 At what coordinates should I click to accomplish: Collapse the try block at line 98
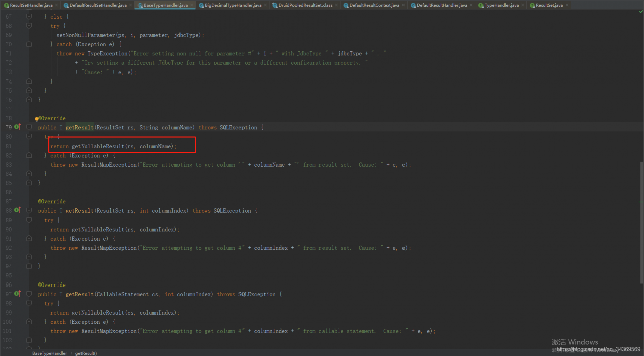coord(29,303)
